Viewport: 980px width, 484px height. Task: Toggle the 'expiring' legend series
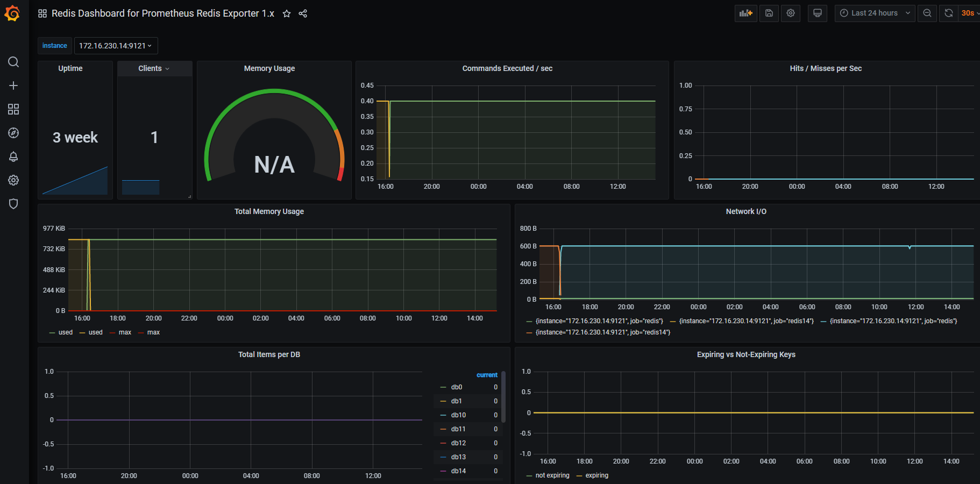click(596, 475)
